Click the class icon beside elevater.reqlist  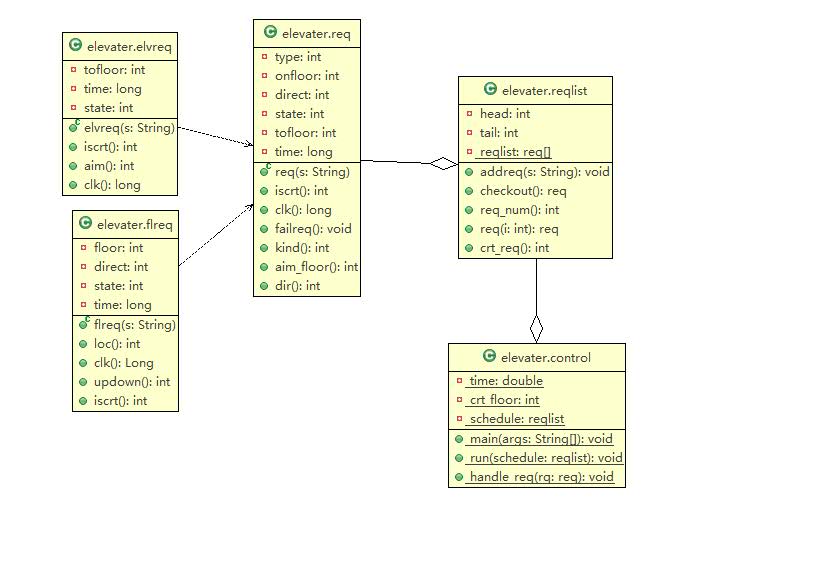coord(490,89)
